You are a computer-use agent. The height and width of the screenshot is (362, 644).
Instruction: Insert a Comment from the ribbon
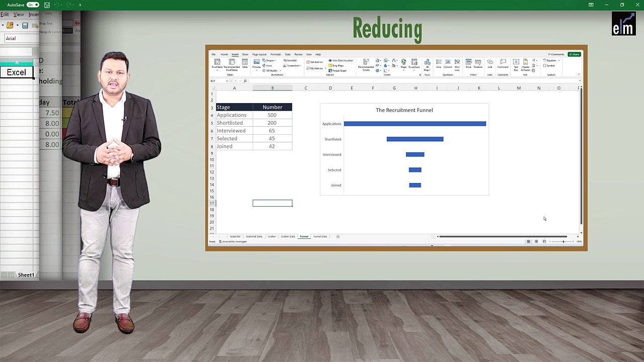[x=503, y=64]
